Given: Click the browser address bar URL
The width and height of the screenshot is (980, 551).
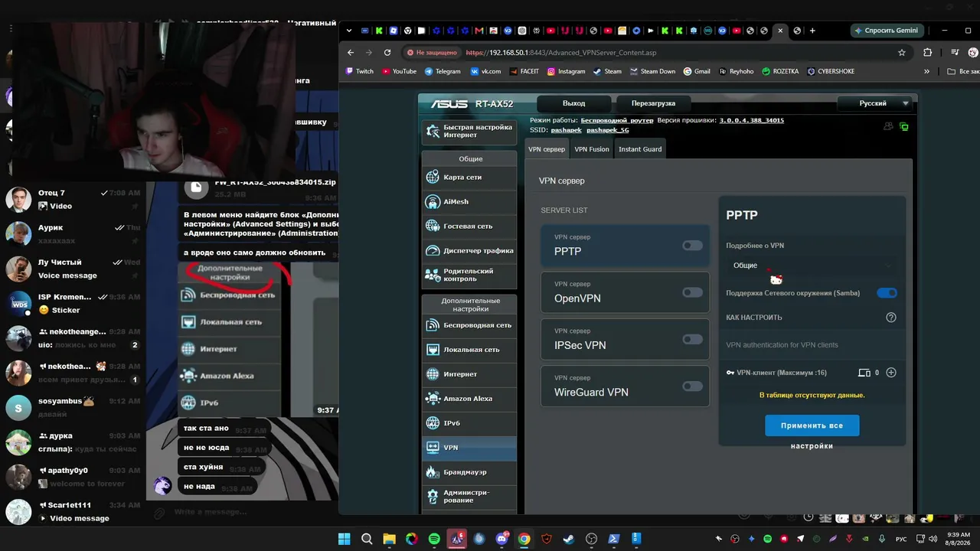Looking at the screenshot, I should [x=561, y=53].
